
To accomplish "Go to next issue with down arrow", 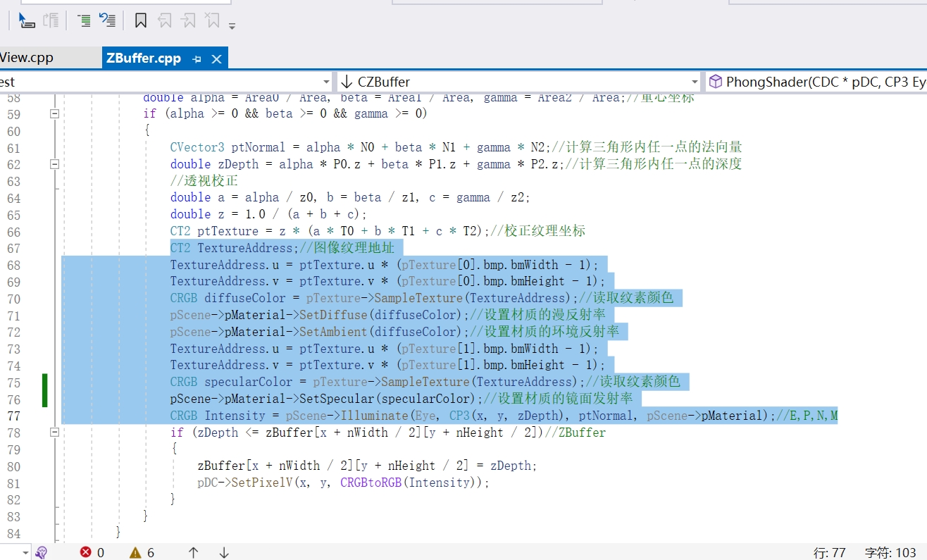I will (x=224, y=553).
